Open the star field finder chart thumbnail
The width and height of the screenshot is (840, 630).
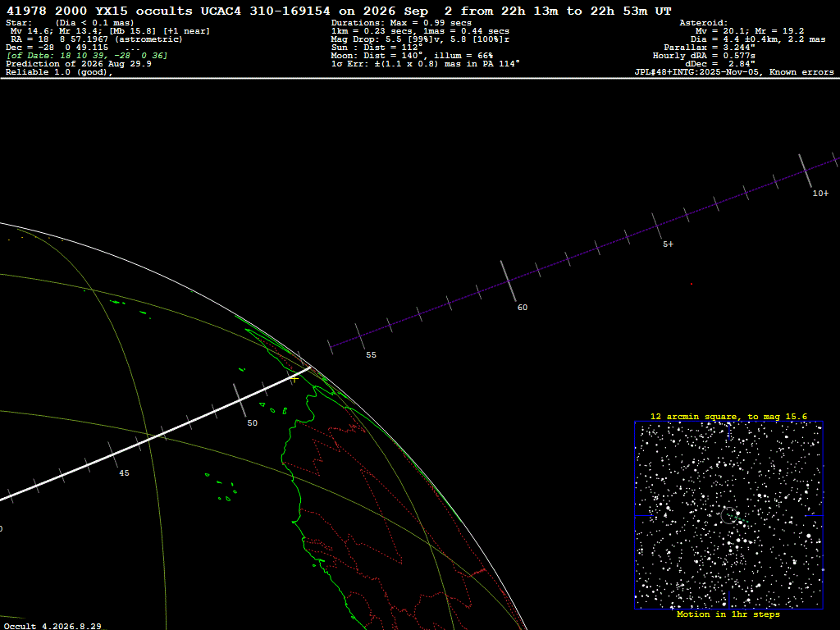pyautogui.click(x=728, y=515)
